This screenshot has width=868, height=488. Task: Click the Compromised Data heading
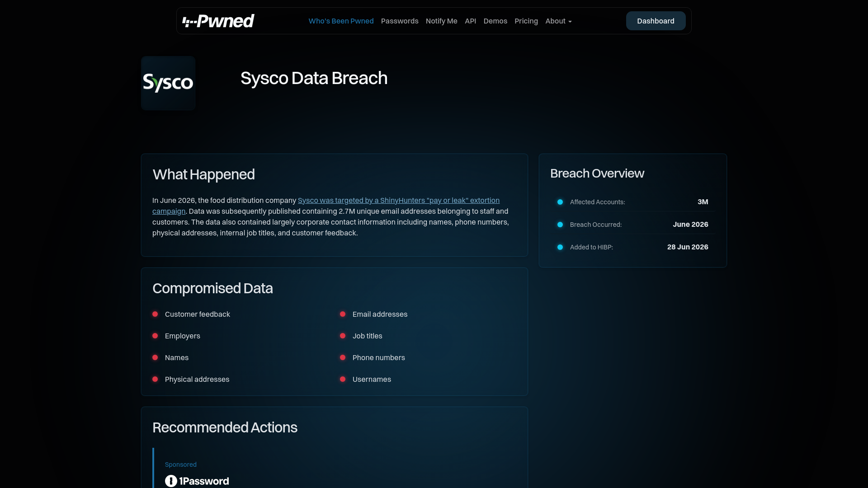click(x=212, y=288)
